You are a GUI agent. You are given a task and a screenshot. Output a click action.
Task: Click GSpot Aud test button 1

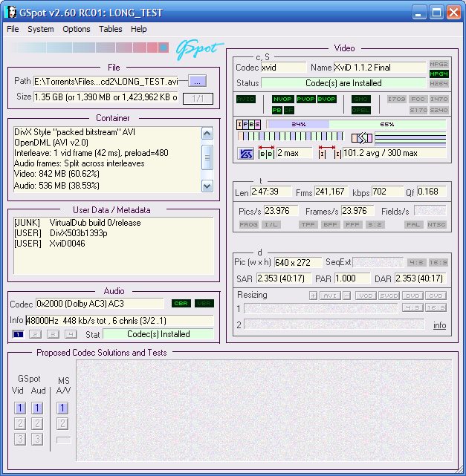(x=37, y=408)
